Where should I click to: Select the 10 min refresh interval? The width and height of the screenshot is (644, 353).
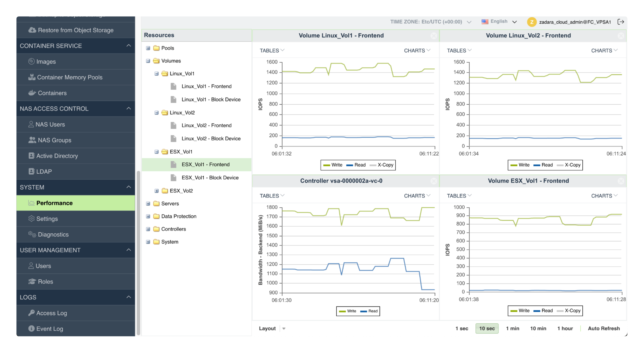538,328
